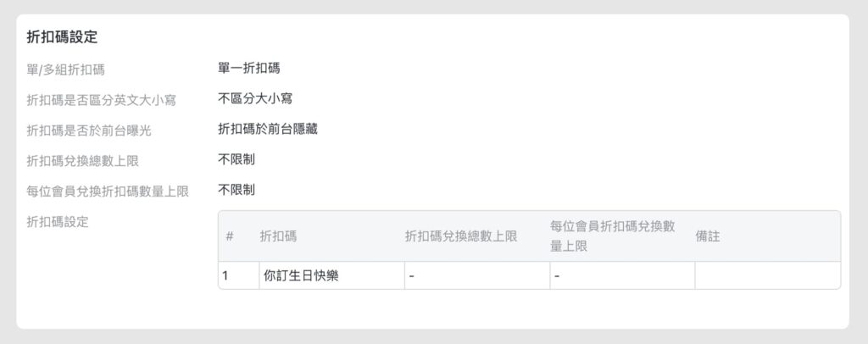The width and height of the screenshot is (868, 344).
Task: Select the 單一折扣碼 value text
Action: 248,69
